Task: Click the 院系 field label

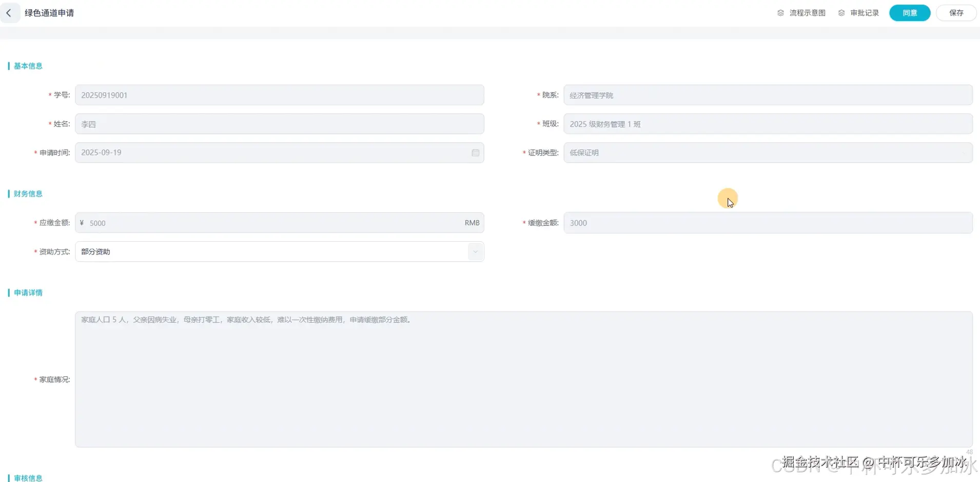Action: (551, 95)
